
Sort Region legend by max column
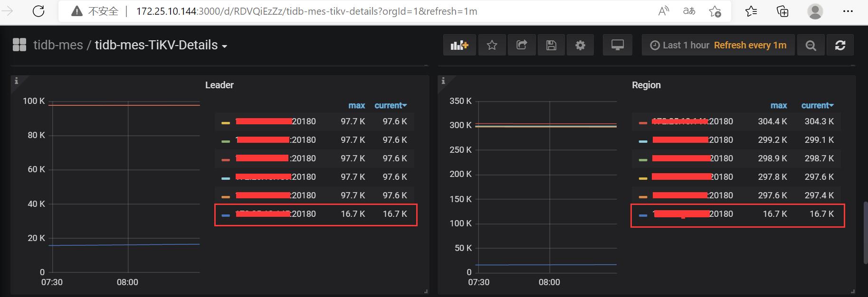pyautogui.click(x=778, y=105)
